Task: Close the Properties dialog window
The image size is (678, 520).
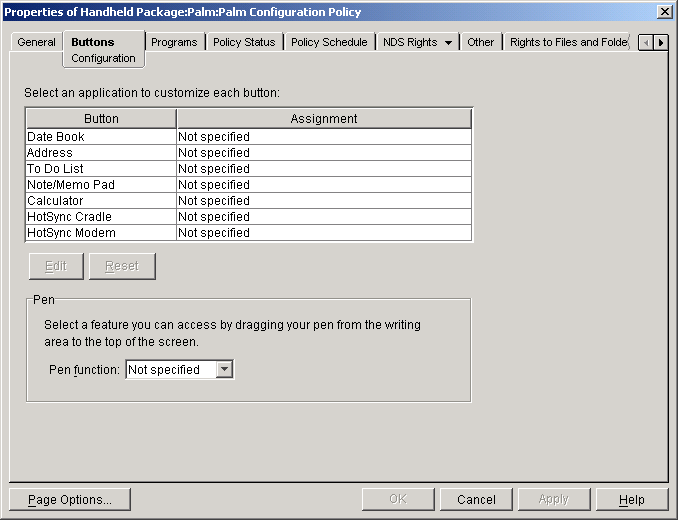Action: [x=665, y=12]
